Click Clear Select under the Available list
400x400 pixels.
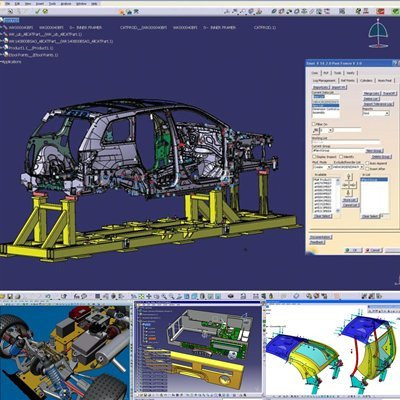tap(323, 216)
